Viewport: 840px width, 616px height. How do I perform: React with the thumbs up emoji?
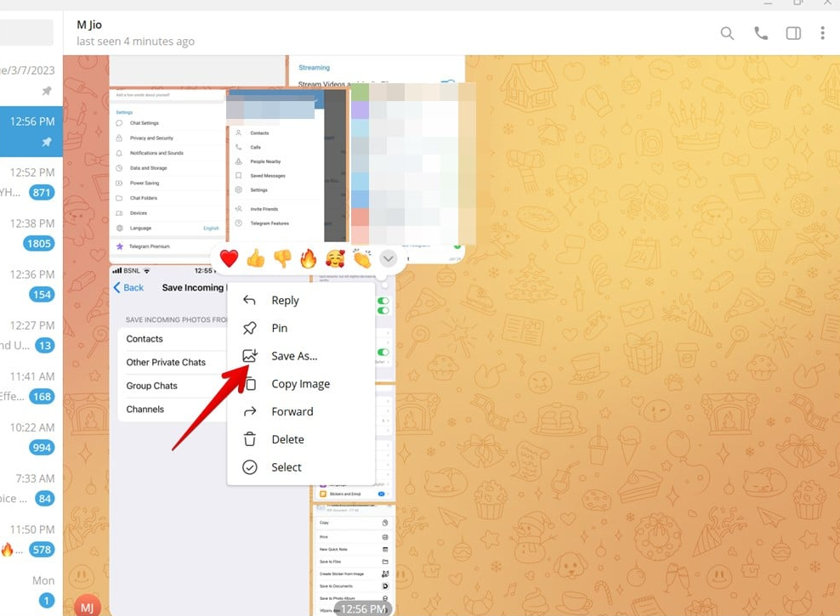(256, 258)
